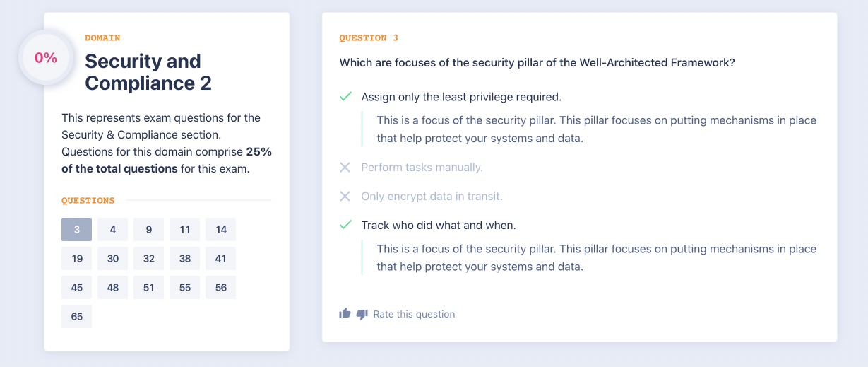Select question 30 tile
This screenshot has width=868, height=367.
pyautogui.click(x=112, y=259)
